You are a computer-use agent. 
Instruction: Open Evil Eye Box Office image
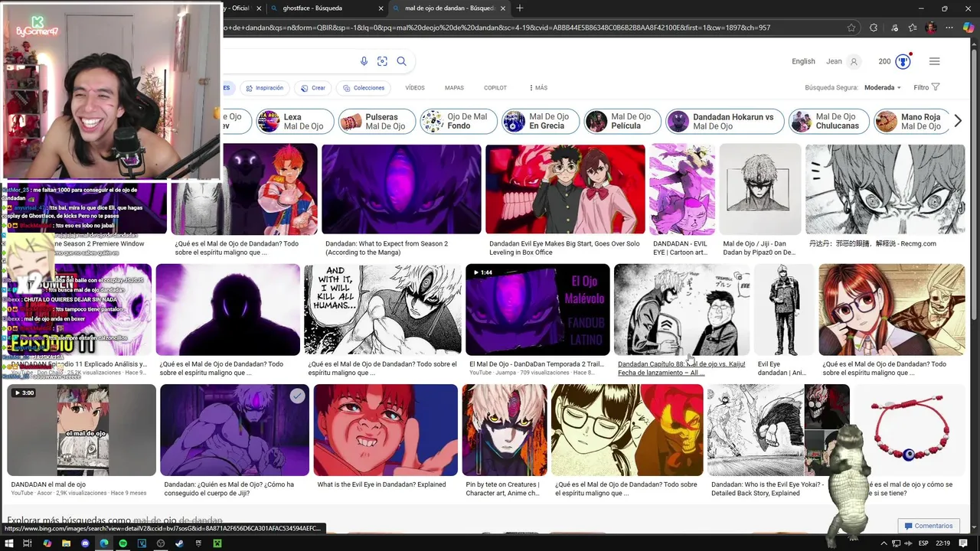565,189
